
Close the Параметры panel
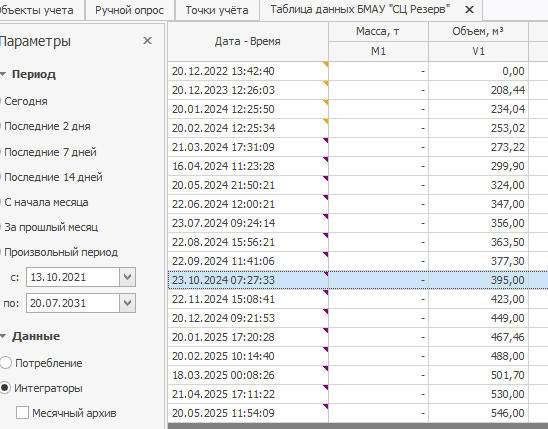click(147, 41)
